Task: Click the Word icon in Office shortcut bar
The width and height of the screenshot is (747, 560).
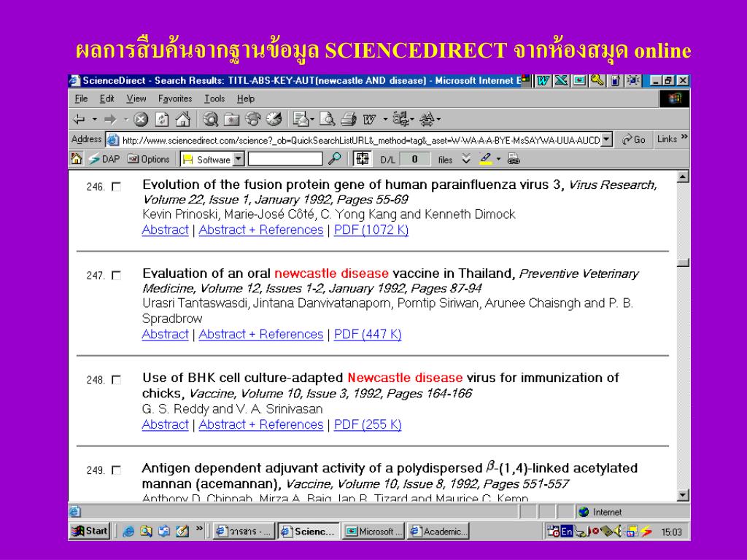Action: click(x=543, y=80)
